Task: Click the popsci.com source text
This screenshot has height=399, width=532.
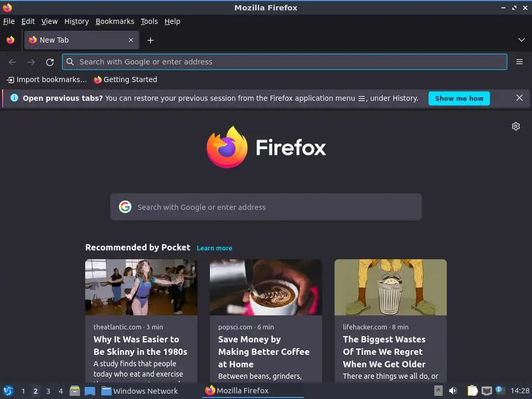Action: (235, 327)
